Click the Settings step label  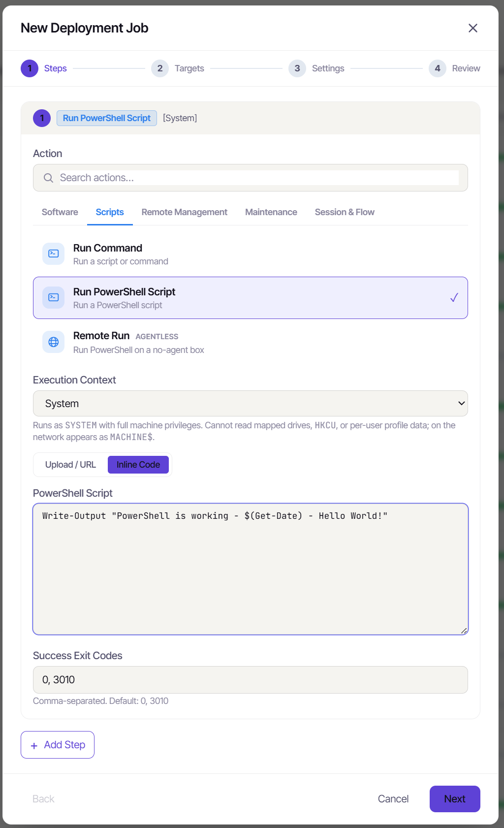(328, 68)
